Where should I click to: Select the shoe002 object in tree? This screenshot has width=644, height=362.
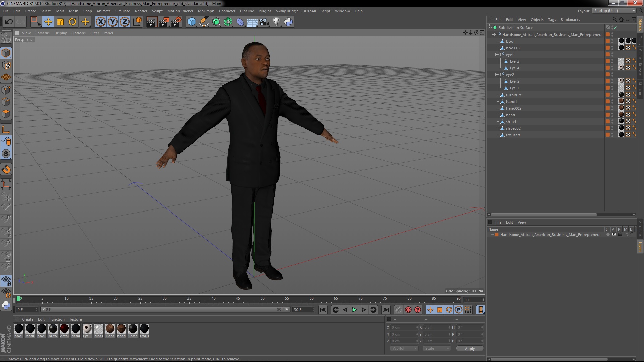click(513, 128)
